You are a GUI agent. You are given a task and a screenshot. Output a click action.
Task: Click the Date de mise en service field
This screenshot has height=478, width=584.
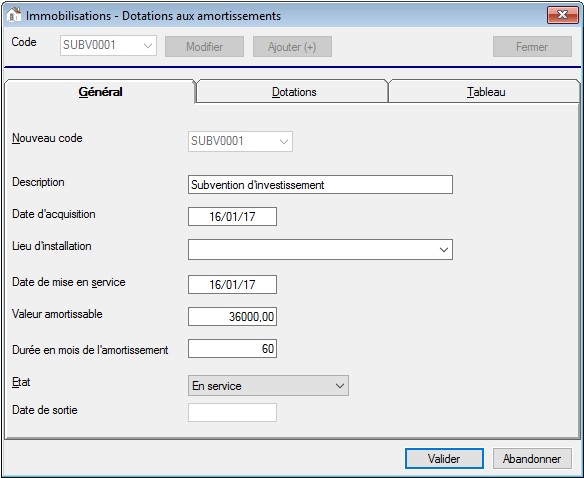[x=232, y=285]
